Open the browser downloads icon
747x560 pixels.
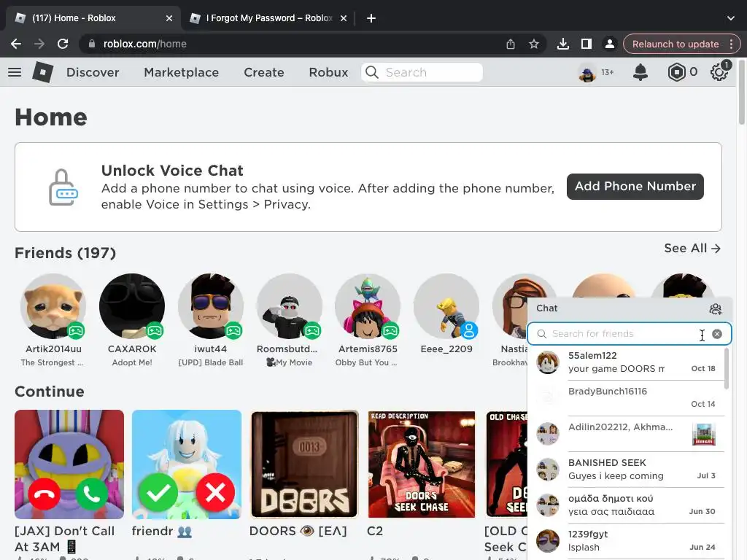[x=563, y=44]
